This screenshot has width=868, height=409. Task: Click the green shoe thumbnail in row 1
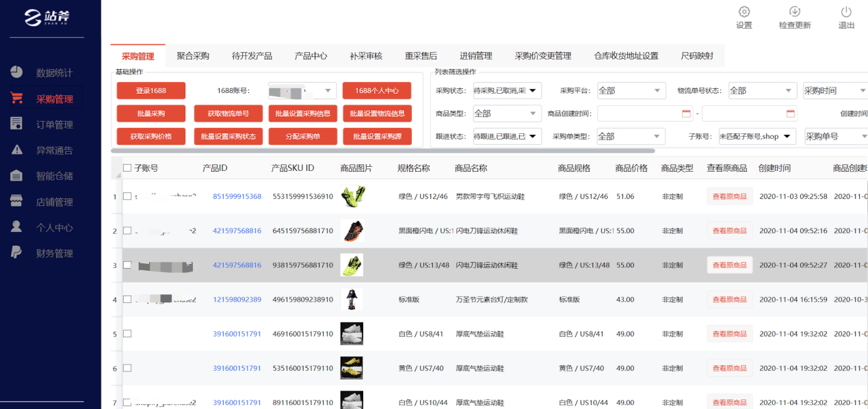point(352,196)
